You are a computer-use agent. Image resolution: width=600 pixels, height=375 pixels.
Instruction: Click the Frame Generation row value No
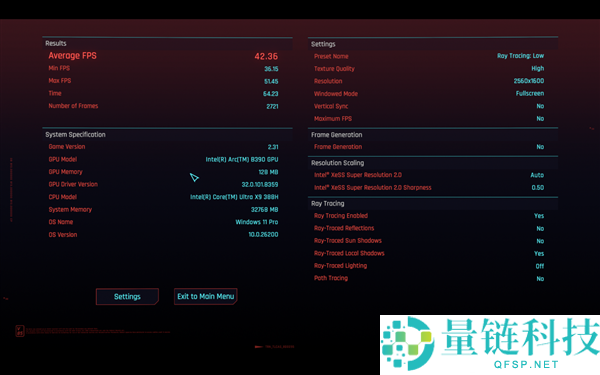pyautogui.click(x=540, y=147)
